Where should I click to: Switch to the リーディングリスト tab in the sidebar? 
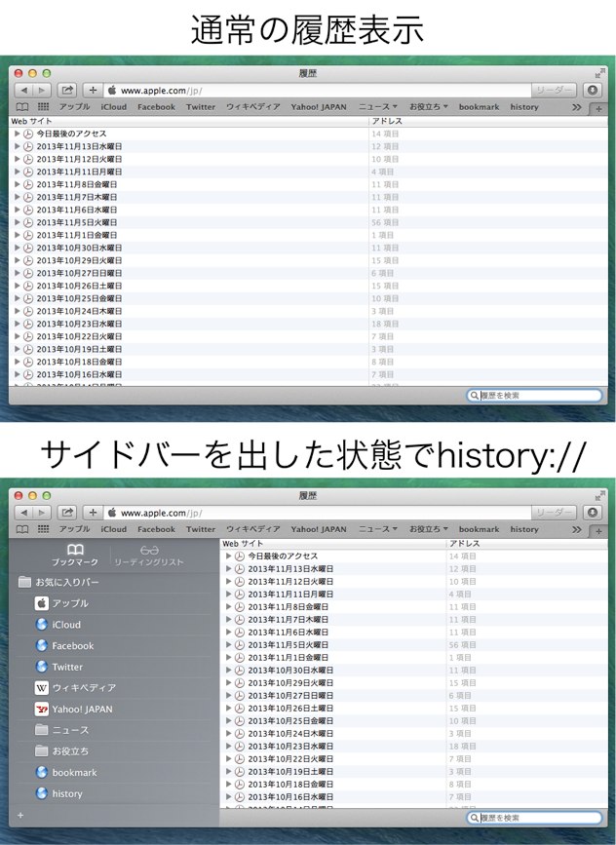point(149,556)
